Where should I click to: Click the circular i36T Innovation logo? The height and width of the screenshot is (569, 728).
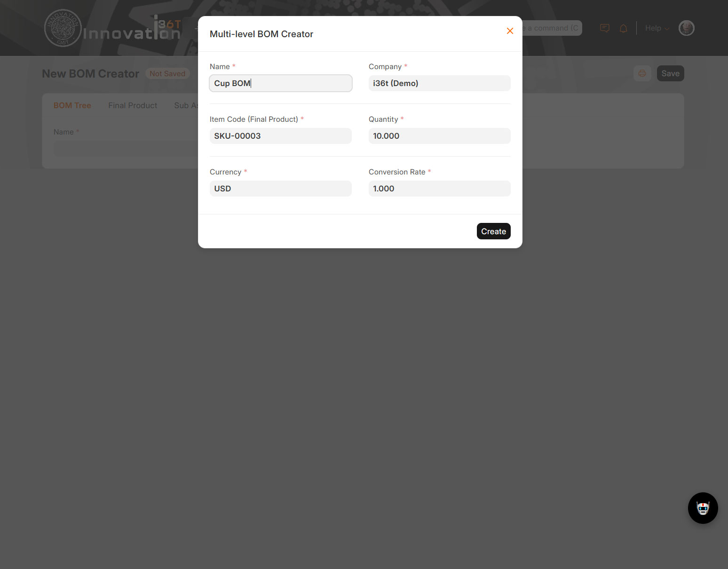(x=63, y=28)
